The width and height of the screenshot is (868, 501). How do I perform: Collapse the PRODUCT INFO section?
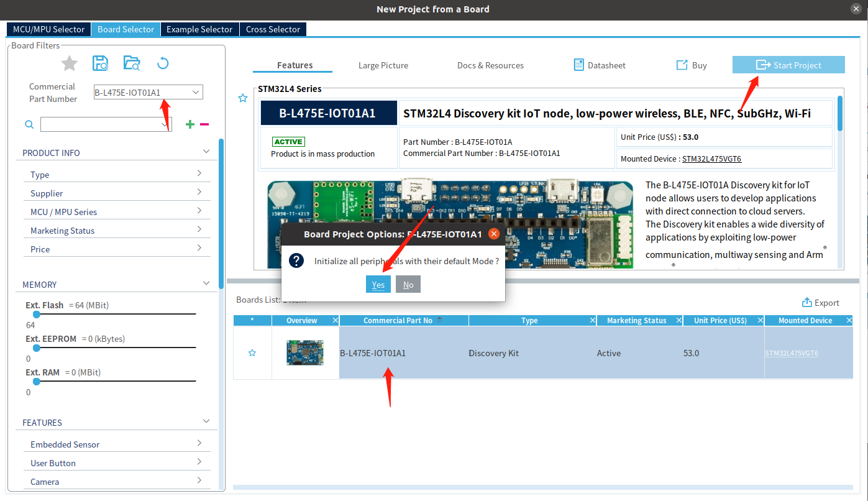pos(206,152)
